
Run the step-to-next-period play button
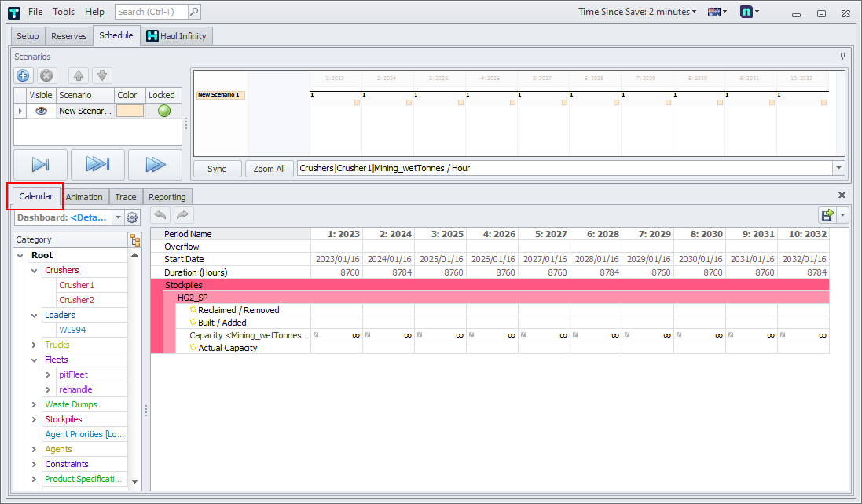pyautogui.click(x=40, y=164)
